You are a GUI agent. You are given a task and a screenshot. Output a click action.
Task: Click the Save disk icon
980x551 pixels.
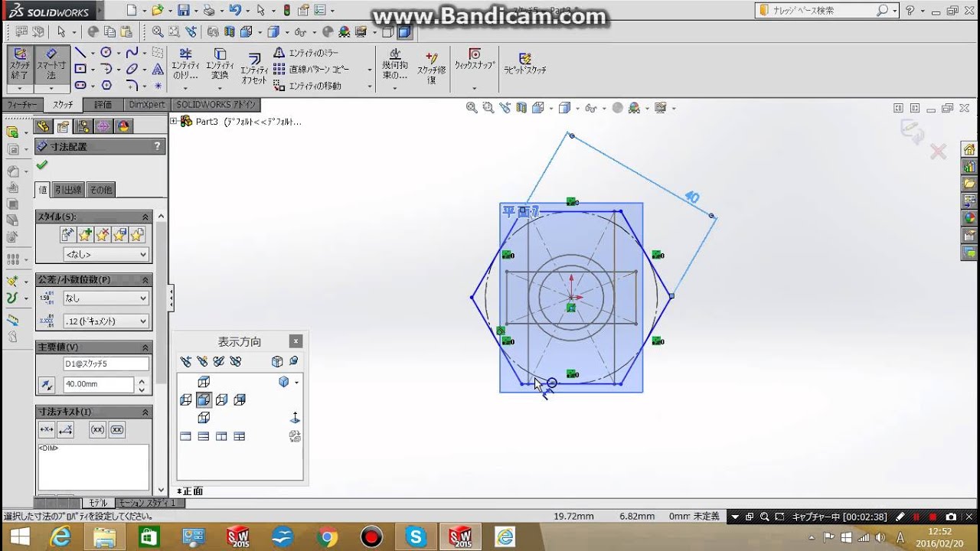pos(183,10)
